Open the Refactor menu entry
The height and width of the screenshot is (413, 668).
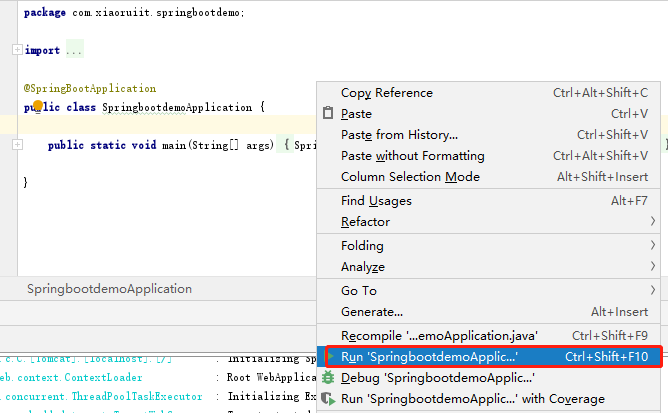point(489,222)
